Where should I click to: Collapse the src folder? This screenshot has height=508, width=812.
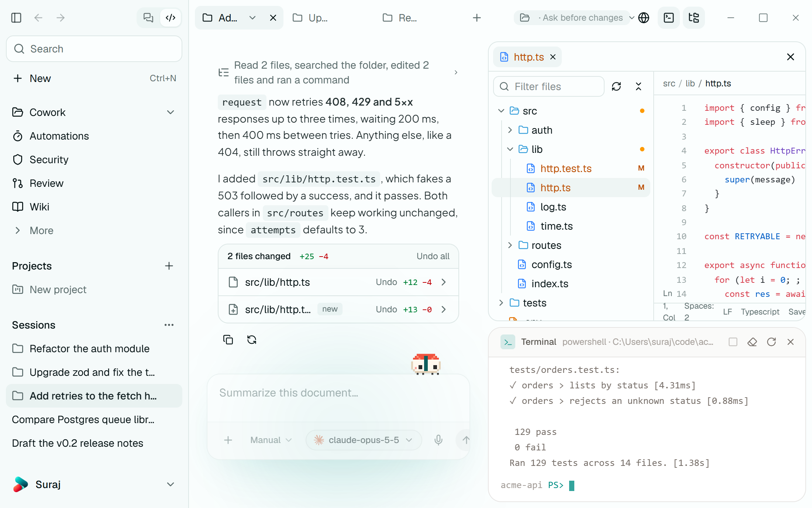pyautogui.click(x=501, y=111)
